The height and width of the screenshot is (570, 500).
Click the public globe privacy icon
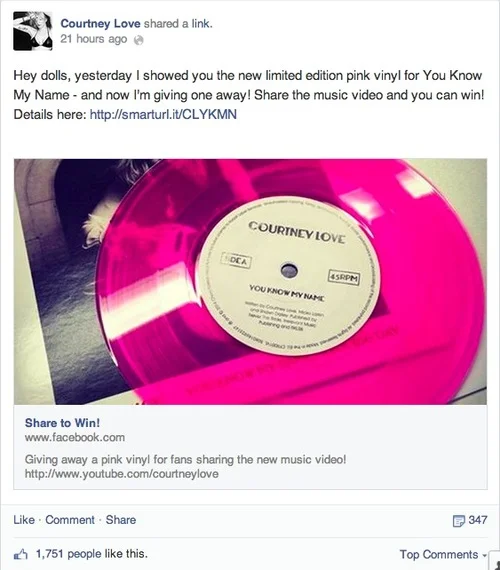point(139,40)
